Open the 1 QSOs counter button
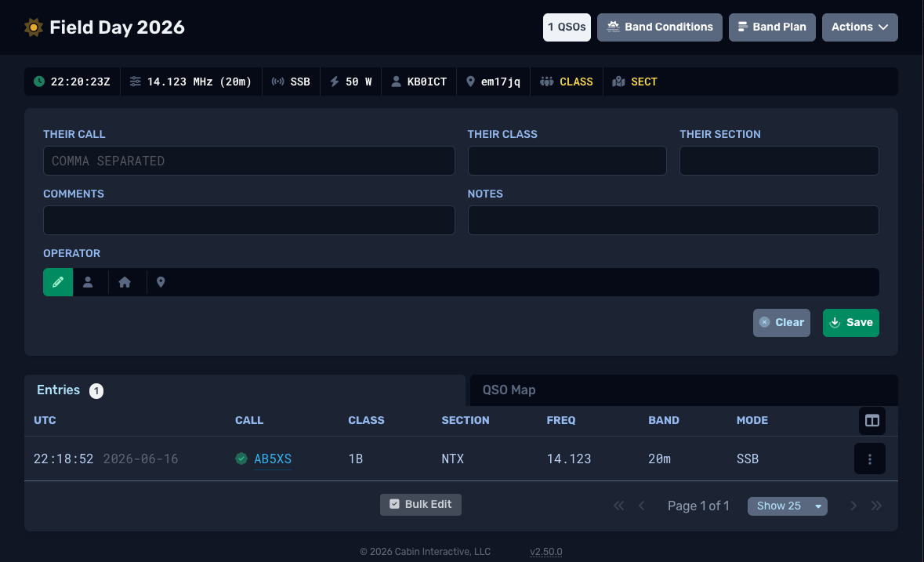The width and height of the screenshot is (924, 562). point(567,27)
